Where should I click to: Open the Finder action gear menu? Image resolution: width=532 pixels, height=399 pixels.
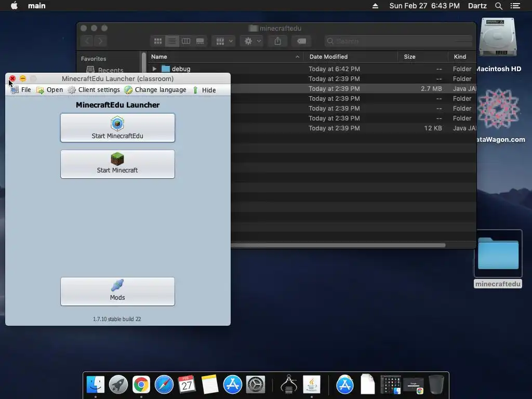(x=252, y=42)
